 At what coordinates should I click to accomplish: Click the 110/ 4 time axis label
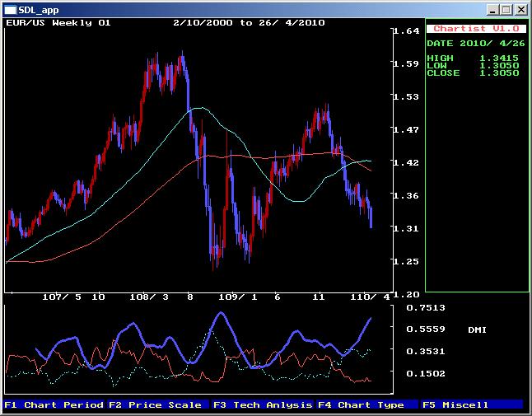[x=370, y=297]
